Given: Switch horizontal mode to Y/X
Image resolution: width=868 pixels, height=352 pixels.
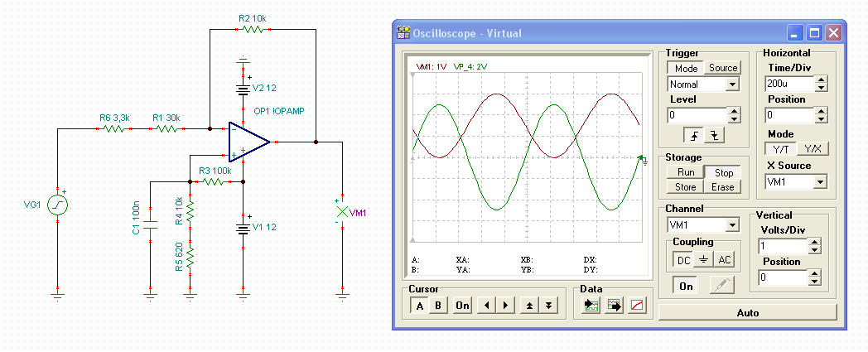Looking at the screenshot, I should pos(812,149).
